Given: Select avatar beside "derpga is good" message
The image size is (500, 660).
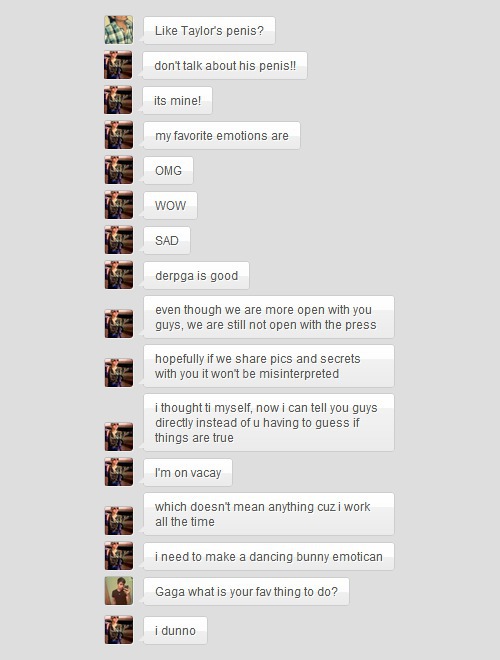Looking at the screenshot, I should point(119,275).
